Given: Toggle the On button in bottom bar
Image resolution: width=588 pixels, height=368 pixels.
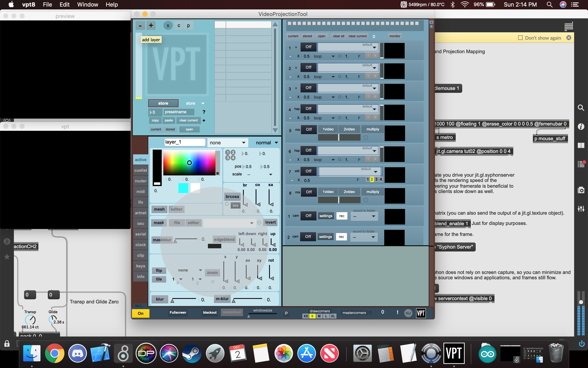Looking at the screenshot, I should point(140,313).
